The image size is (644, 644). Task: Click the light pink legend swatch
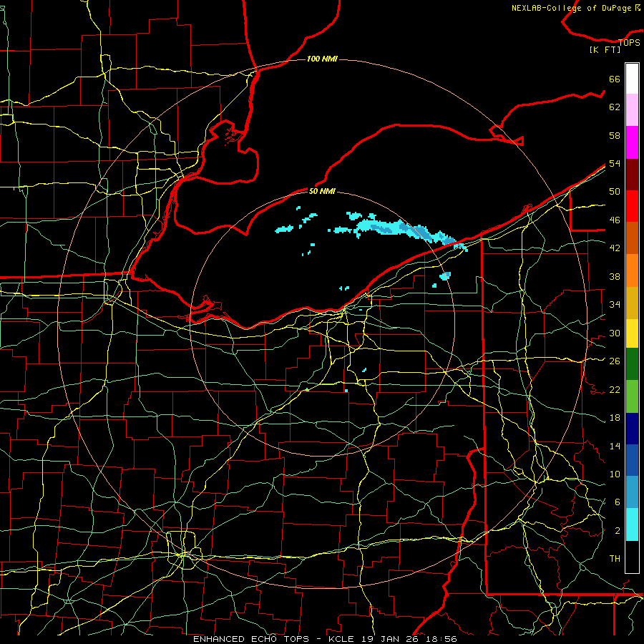point(632,109)
